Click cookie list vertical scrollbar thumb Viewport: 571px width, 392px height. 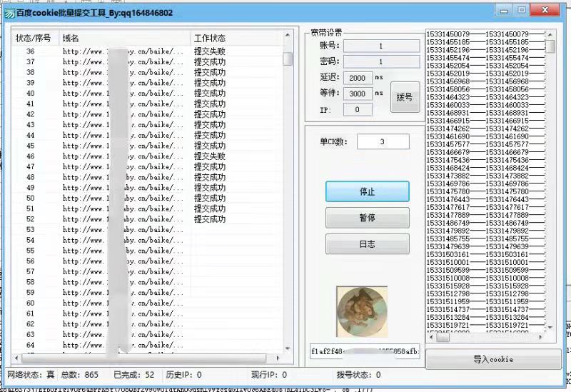point(550,46)
